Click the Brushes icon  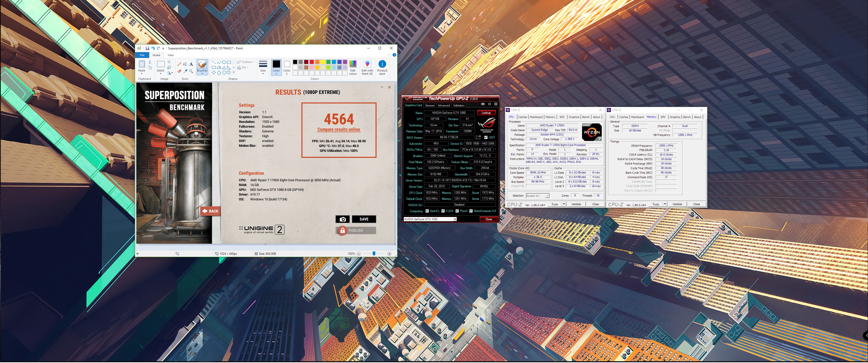point(203,64)
